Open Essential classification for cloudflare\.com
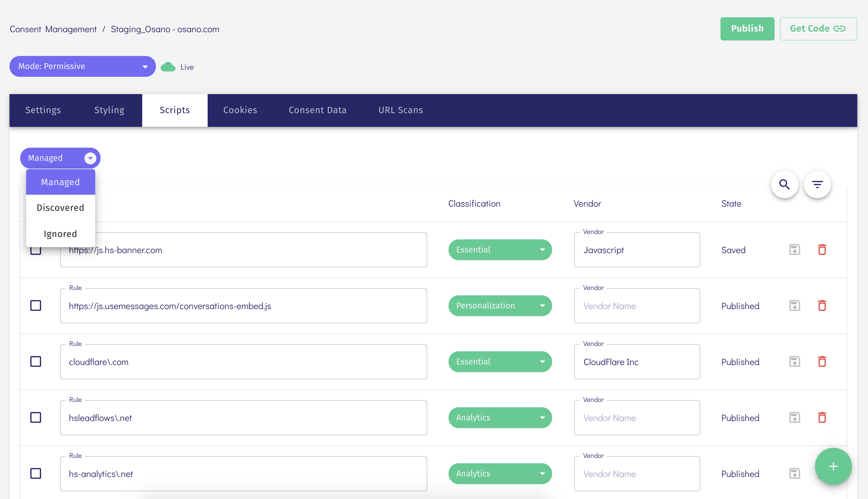Screen dimensions: 868x499 [x=500, y=361]
